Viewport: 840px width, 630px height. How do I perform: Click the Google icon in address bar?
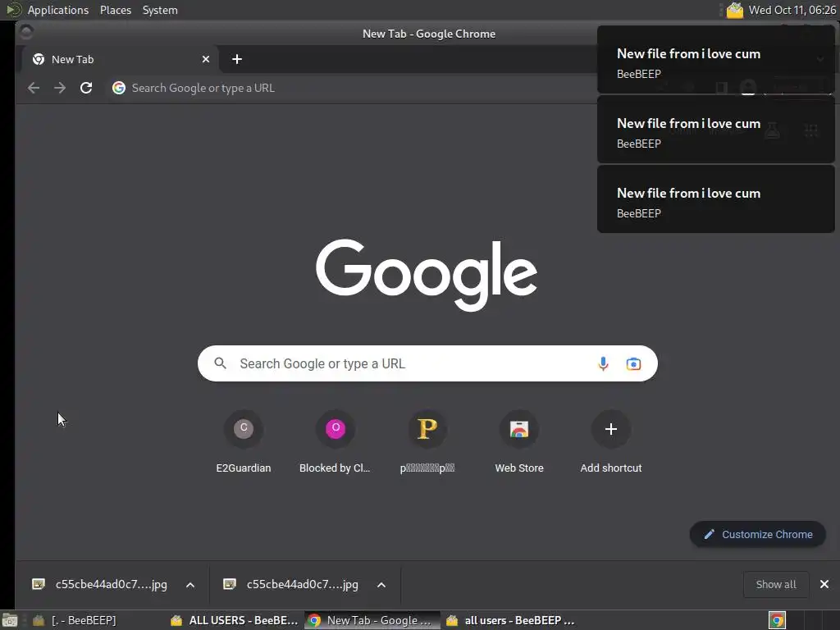tap(119, 88)
